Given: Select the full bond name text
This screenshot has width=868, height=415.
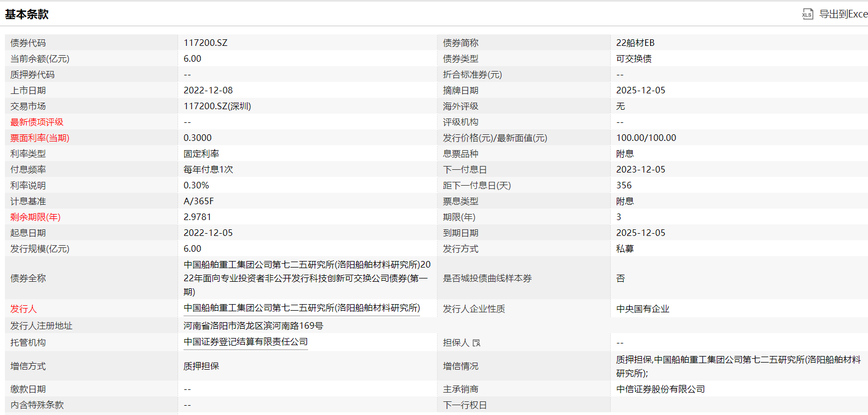Looking at the screenshot, I should click(x=306, y=278).
